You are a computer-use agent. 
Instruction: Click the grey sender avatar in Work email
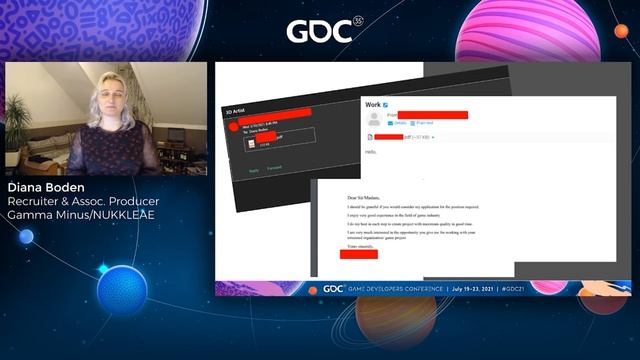pyautogui.click(x=374, y=119)
